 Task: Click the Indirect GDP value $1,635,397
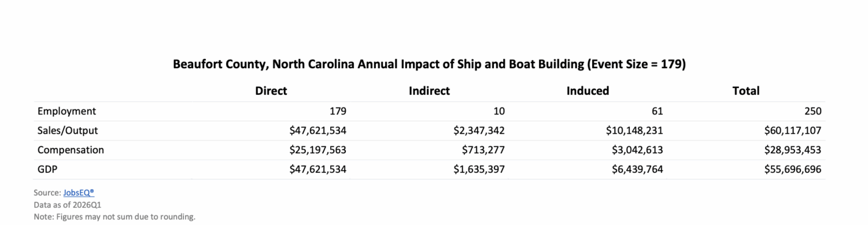(479, 170)
